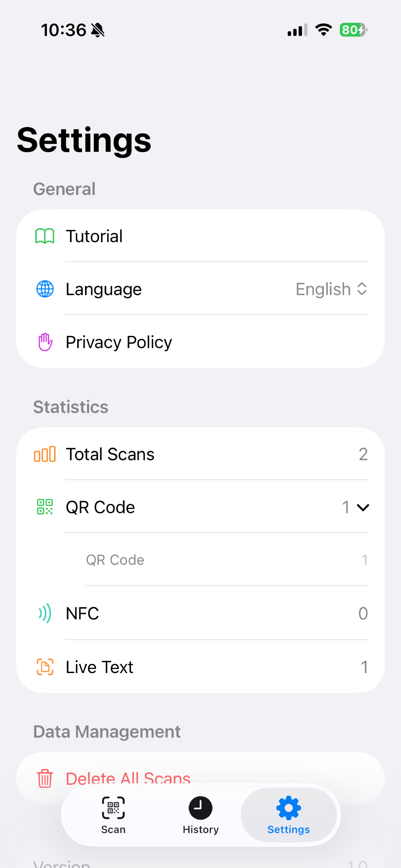Screen dimensions: 401x868
Task: Tap the nested QR Code sub-row
Action: point(227,560)
